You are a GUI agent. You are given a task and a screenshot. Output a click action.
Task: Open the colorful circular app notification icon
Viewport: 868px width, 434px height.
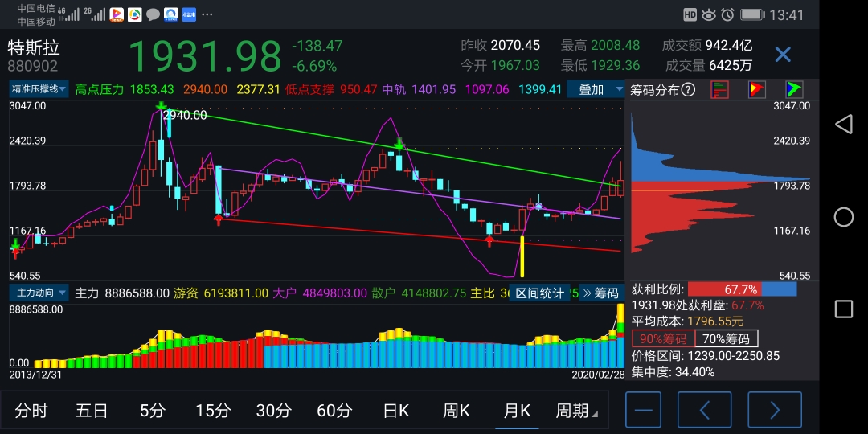tap(134, 15)
